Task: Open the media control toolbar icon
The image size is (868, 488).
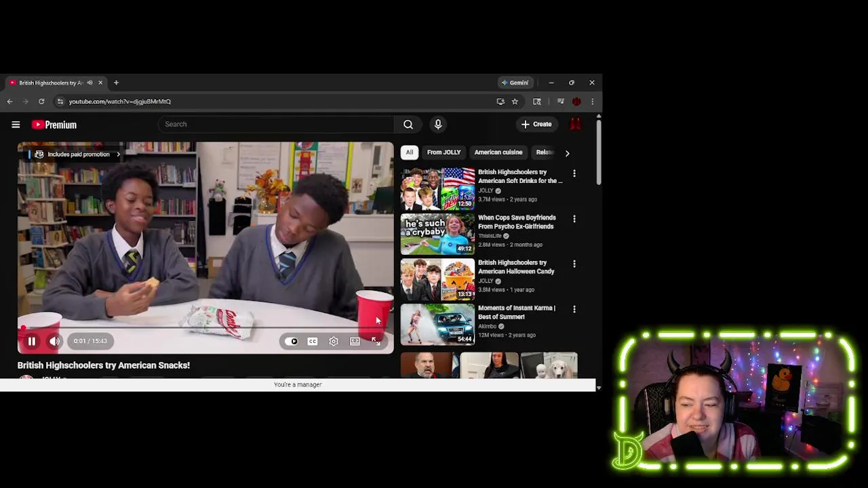Action: click(560, 102)
